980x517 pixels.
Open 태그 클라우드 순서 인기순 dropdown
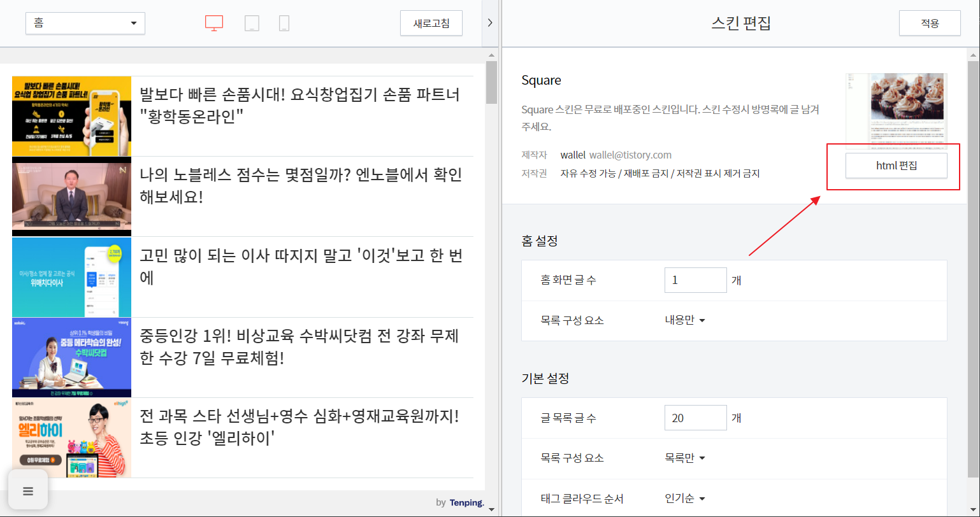(685, 498)
